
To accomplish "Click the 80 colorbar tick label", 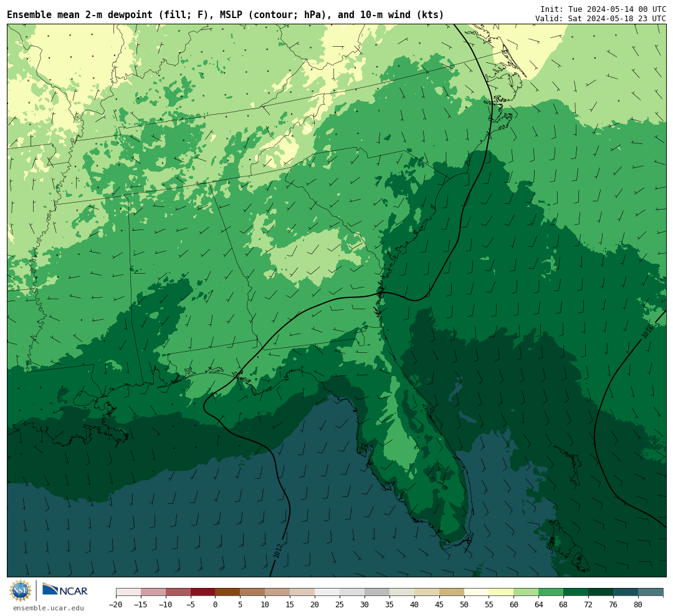I will point(639,604).
